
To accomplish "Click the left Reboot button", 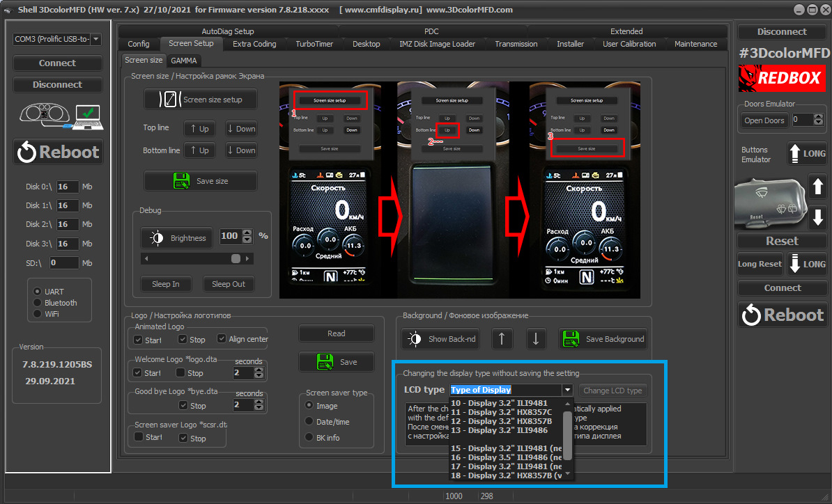I will [x=58, y=152].
